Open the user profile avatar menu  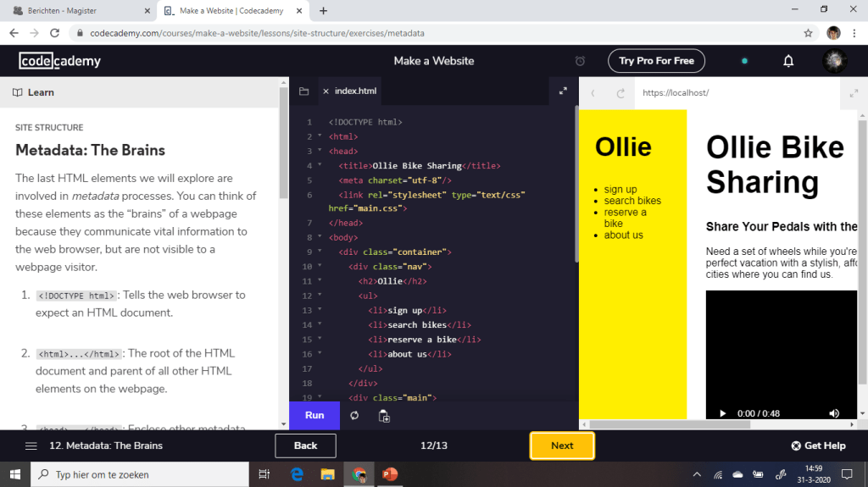click(x=835, y=61)
